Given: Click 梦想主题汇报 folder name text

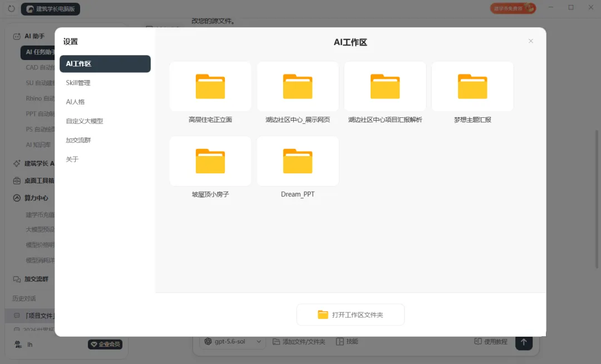Looking at the screenshot, I should pos(472,120).
